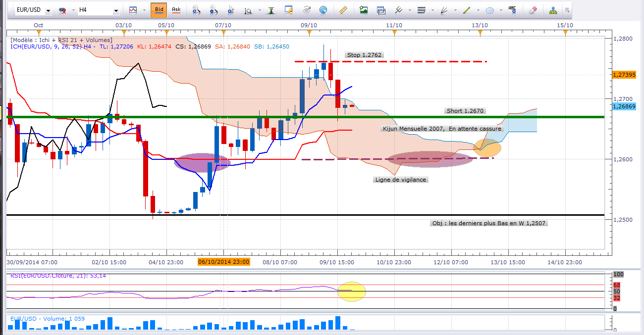Screen dimensions: 644x335
Task: Click the eye refresh icon
Action: pyautogui.click(x=307, y=10)
